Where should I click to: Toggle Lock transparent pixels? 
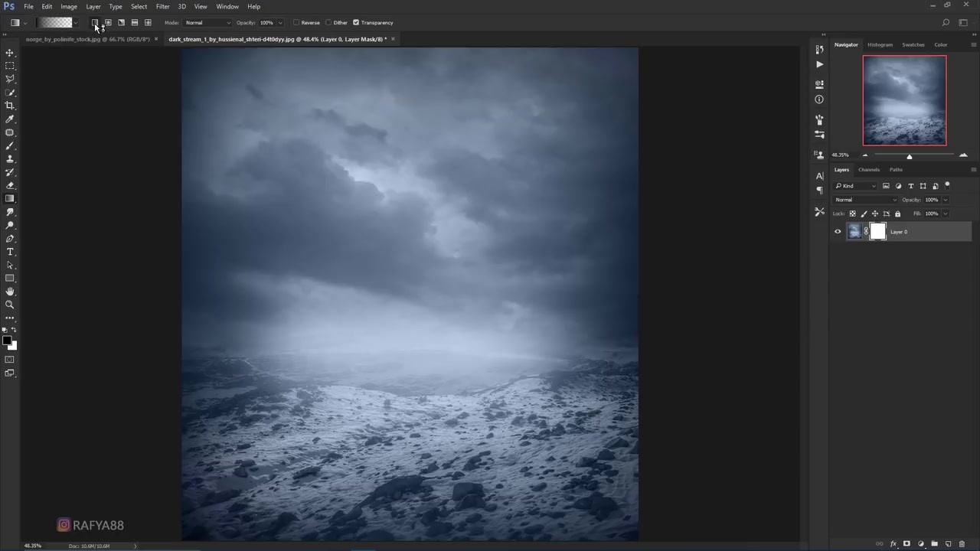click(x=853, y=214)
